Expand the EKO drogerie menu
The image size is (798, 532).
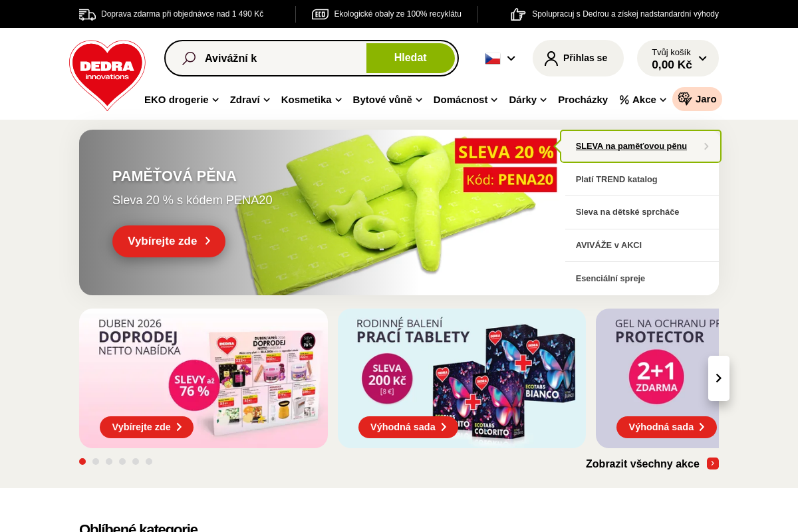(182, 100)
